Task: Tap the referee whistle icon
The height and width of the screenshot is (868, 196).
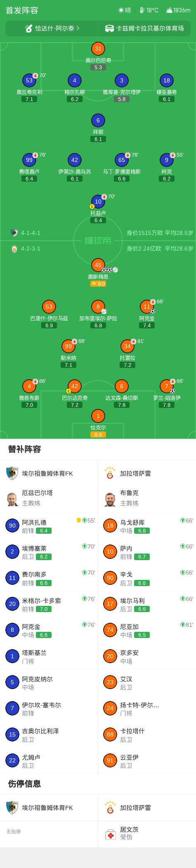Action: (28, 28)
